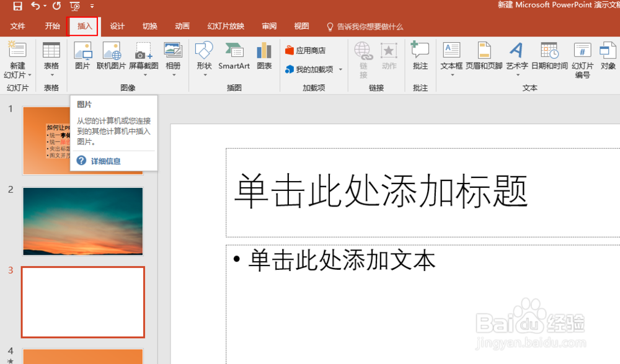Screen dimensions: 620x364
Task: Insert 日期和时间 date and time
Action: (549, 55)
